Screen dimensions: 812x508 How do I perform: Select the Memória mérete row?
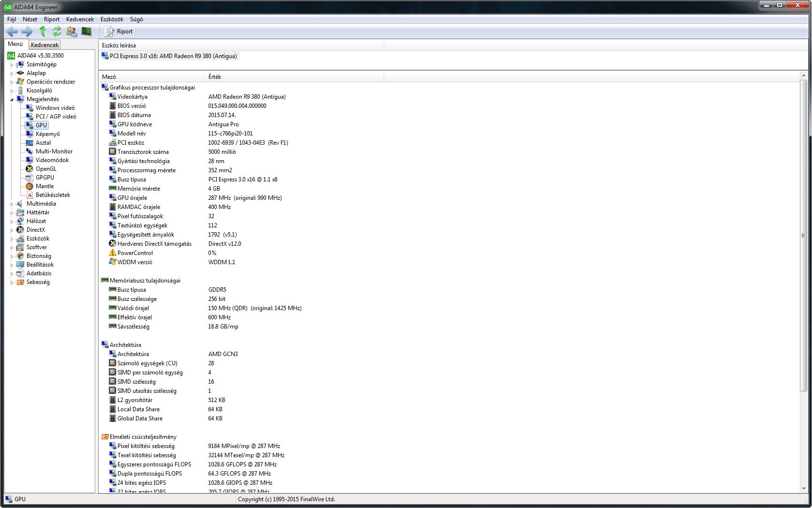point(164,189)
